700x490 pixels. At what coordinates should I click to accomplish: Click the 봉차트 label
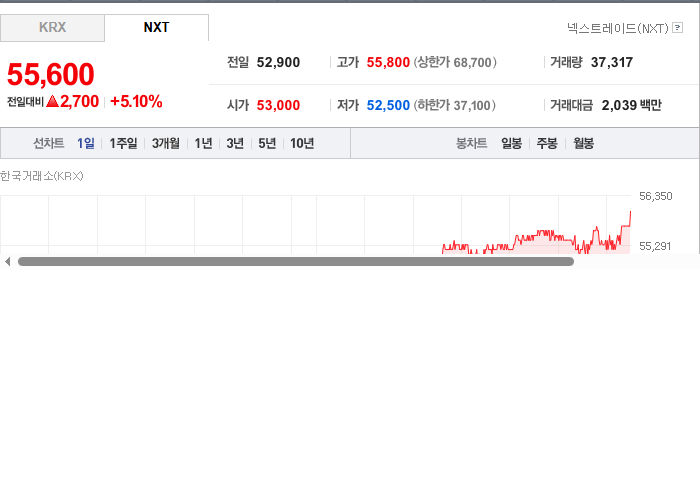471,143
